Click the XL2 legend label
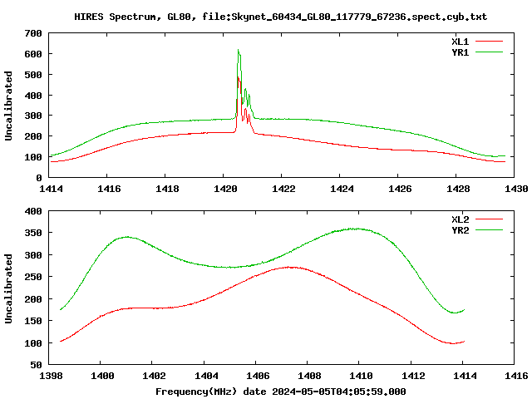The width and height of the screenshot is (532, 399). (460, 219)
